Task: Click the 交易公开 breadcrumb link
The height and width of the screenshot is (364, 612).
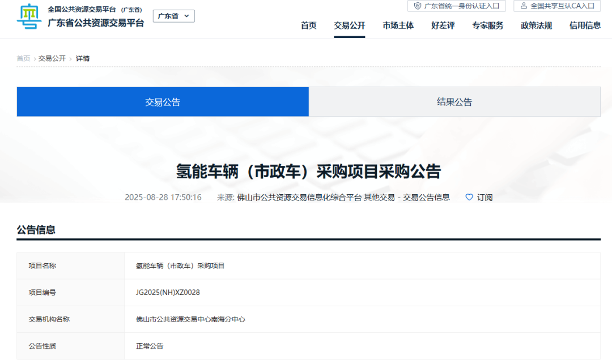Action: tap(50, 58)
